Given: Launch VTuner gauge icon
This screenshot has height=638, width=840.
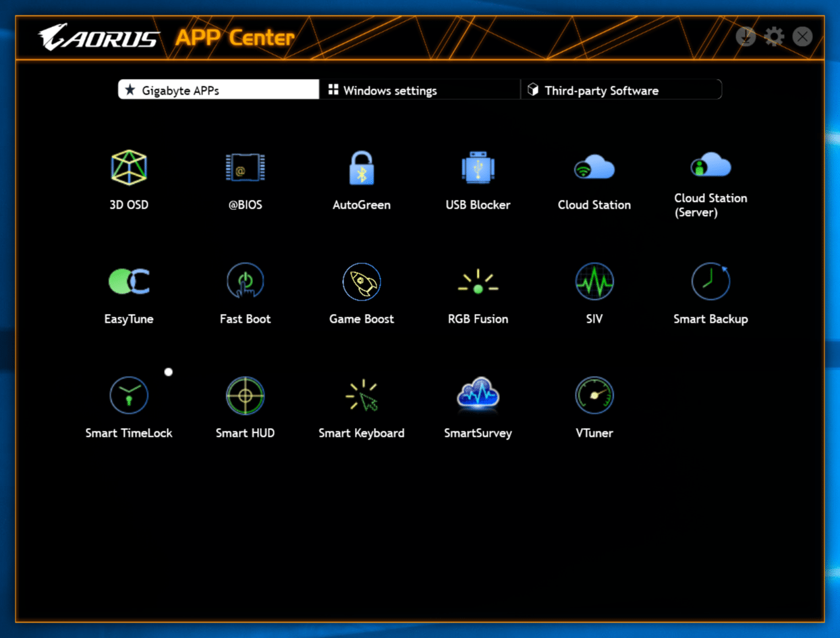Looking at the screenshot, I should (594, 396).
